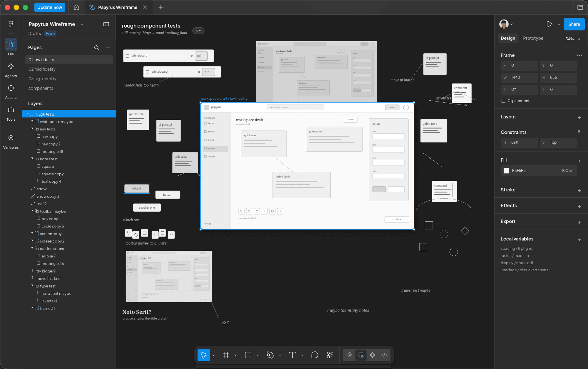Open the Variables panel

click(x=11, y=142)
